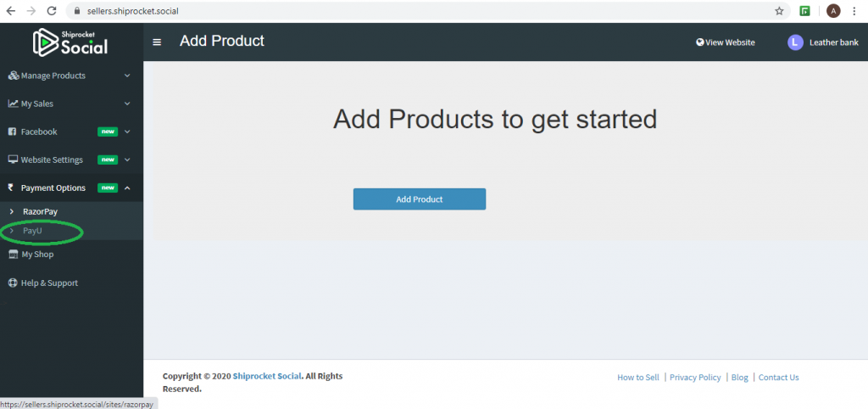Click the rupee icon beside Payment Options

click(x=10, y=188)
